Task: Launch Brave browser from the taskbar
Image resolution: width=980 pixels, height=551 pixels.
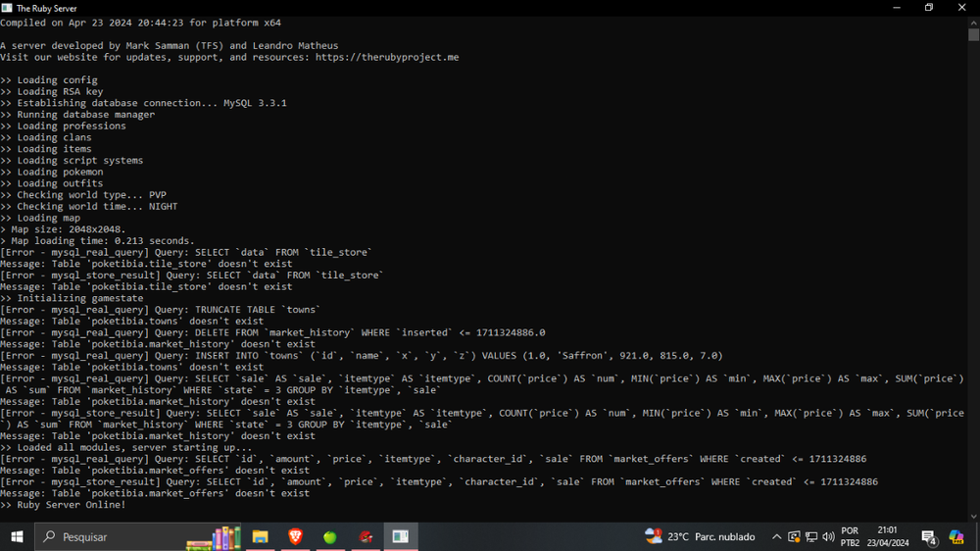Action: click(x=295, y=536)
